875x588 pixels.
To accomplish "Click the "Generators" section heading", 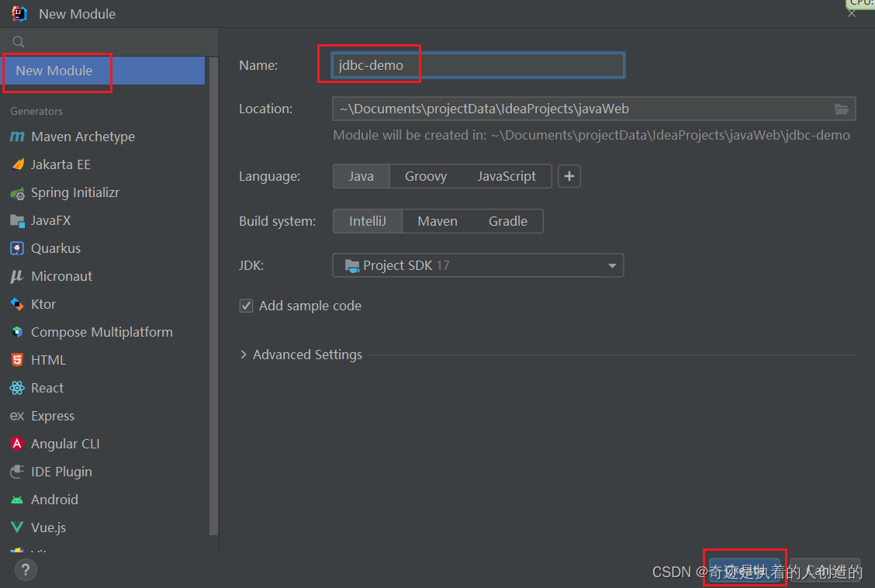I will (x=36, y=111).
